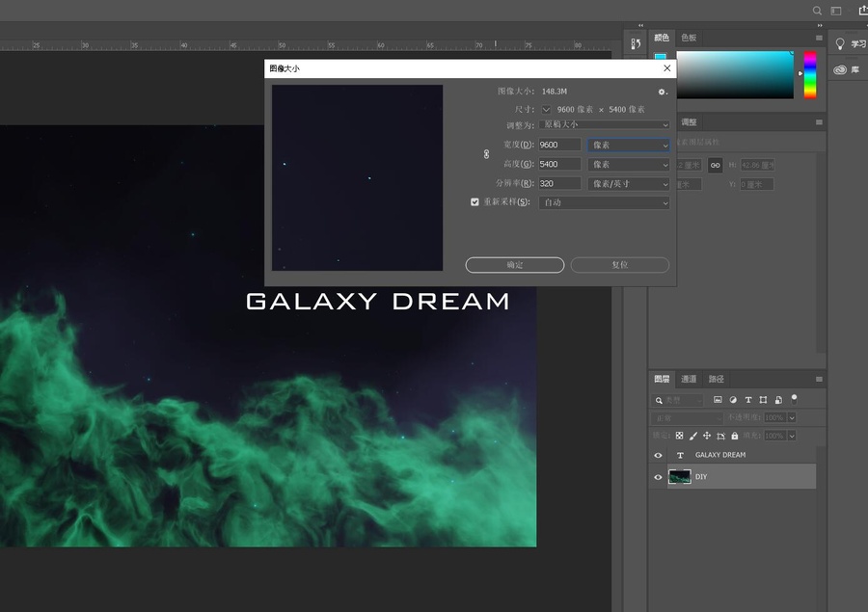Open the layer kind filter dropdown
868x612 pixels.
pos(678,400)
